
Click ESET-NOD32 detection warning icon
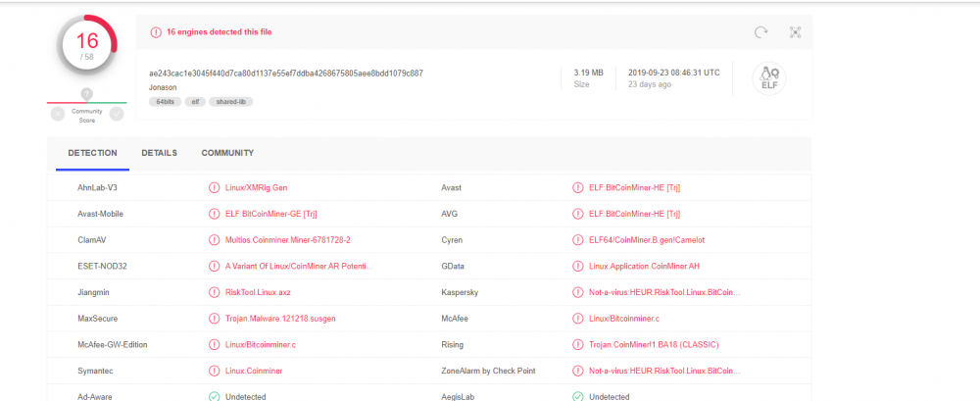[214, 267]
